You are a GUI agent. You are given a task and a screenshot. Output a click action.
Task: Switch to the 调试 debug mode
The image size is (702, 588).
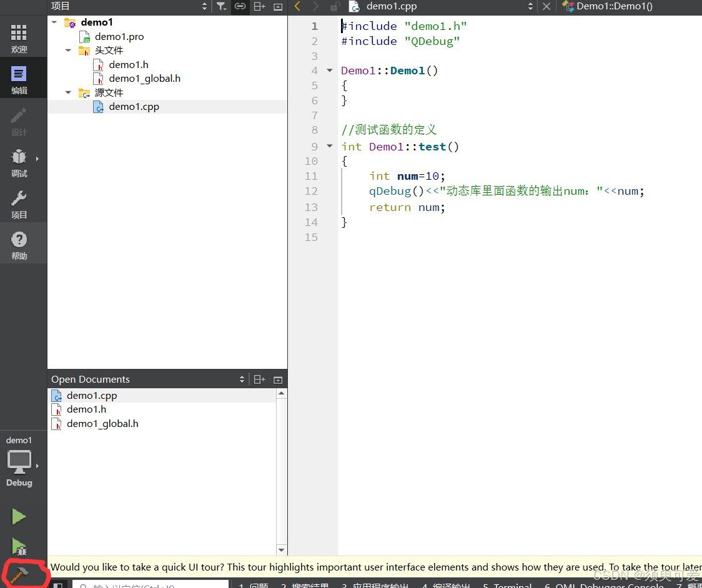pyautogui.click(x=19, y=162)
